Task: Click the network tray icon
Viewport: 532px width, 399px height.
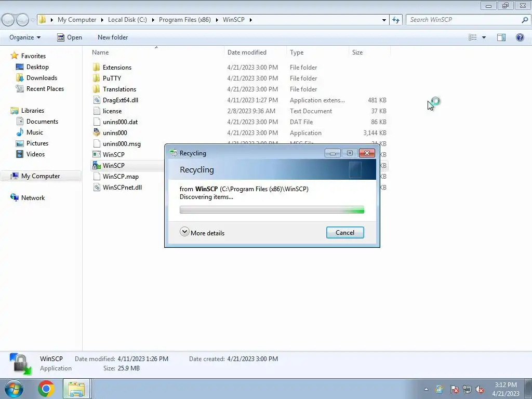Action: tap(467, 389)
